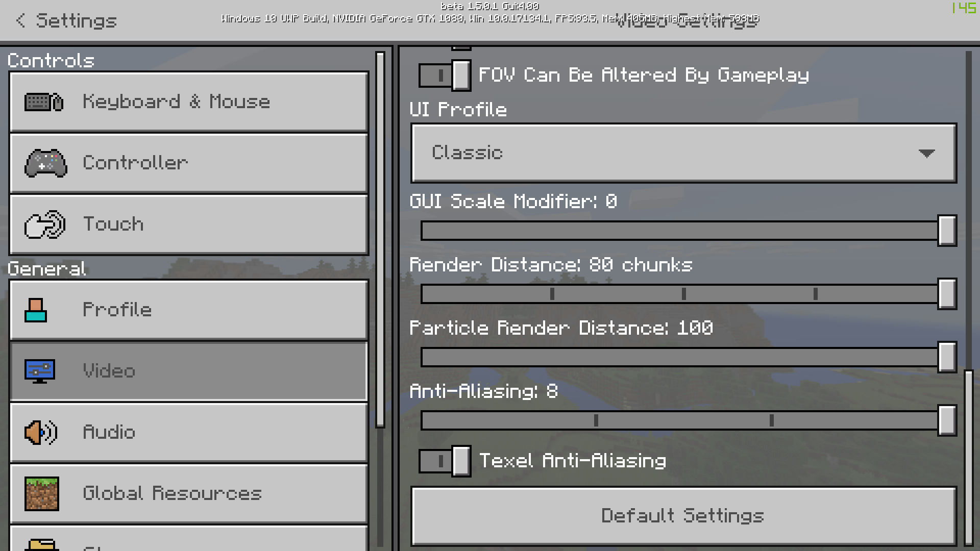980x551 pixels.
Task: Open Audio settings menu item
Action: point(188,432)
